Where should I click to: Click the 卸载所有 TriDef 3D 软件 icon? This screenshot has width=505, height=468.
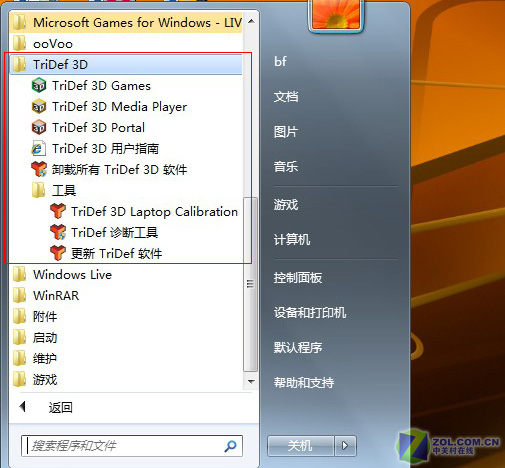coord(39,169)
